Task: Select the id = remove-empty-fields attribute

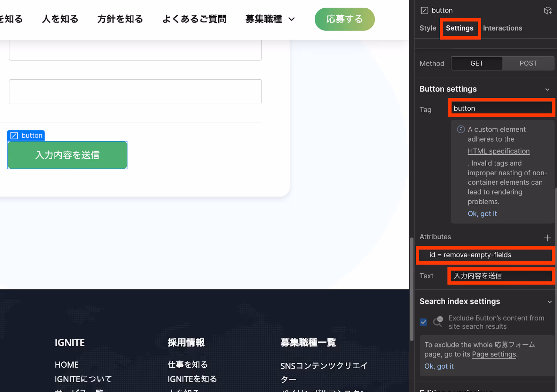Action: pyautogui.click(x=486, y=255)
